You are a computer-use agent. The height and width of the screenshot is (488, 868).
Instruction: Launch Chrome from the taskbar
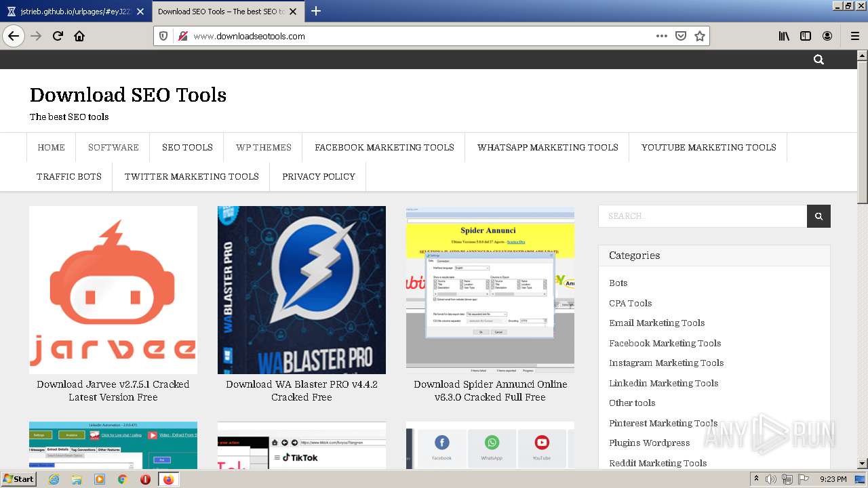tap(122, 479)
